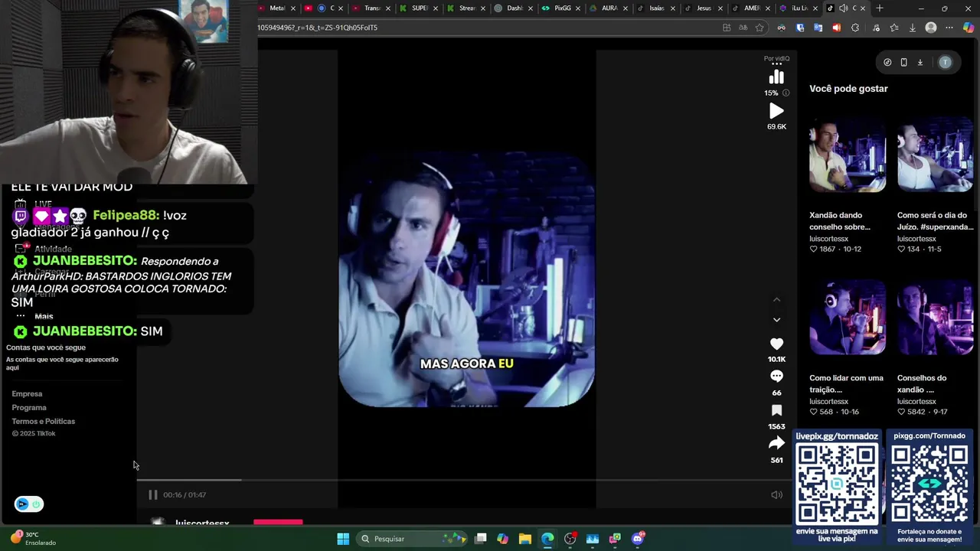Open the comments showing 66

click(x=776, y=377)
